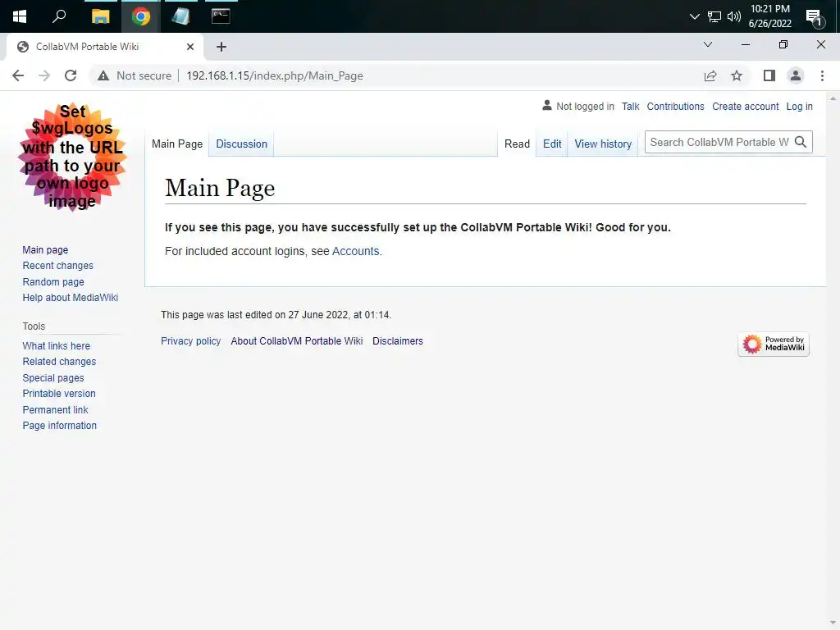Open Permanent link
The height and width of the screenshot is (630, 840).
pos(55,410)
